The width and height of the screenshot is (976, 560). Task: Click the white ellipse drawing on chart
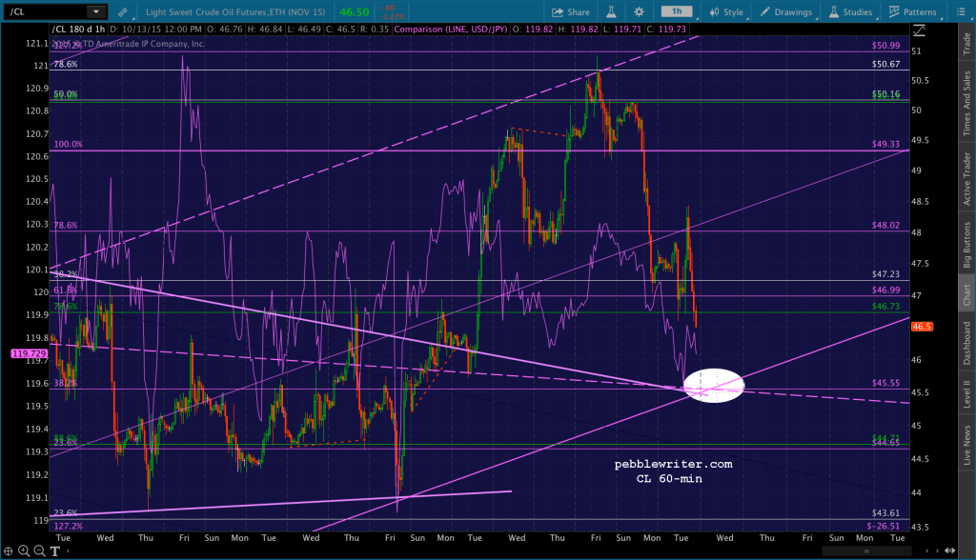(714, 386)
